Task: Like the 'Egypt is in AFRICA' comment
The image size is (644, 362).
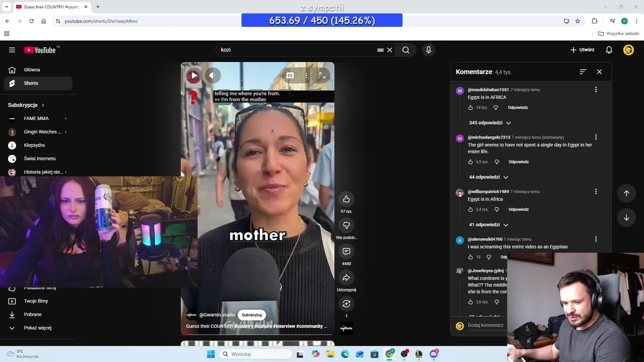Action: pyautogui.click(x=470, y=108)
